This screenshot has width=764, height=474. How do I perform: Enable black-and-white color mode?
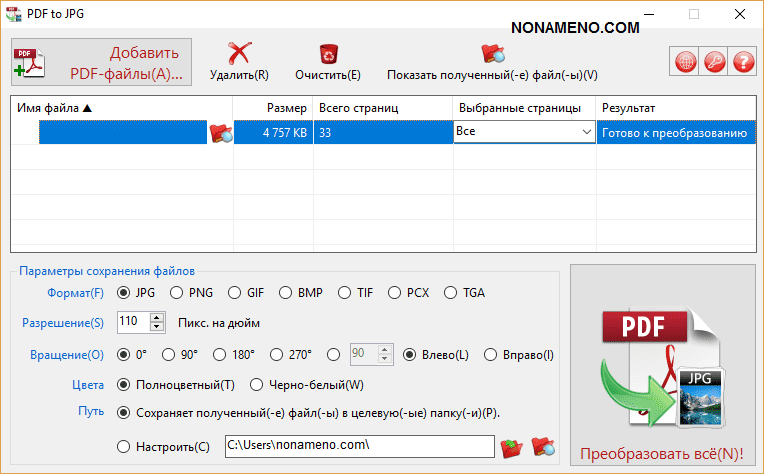[x=256, y=384]
